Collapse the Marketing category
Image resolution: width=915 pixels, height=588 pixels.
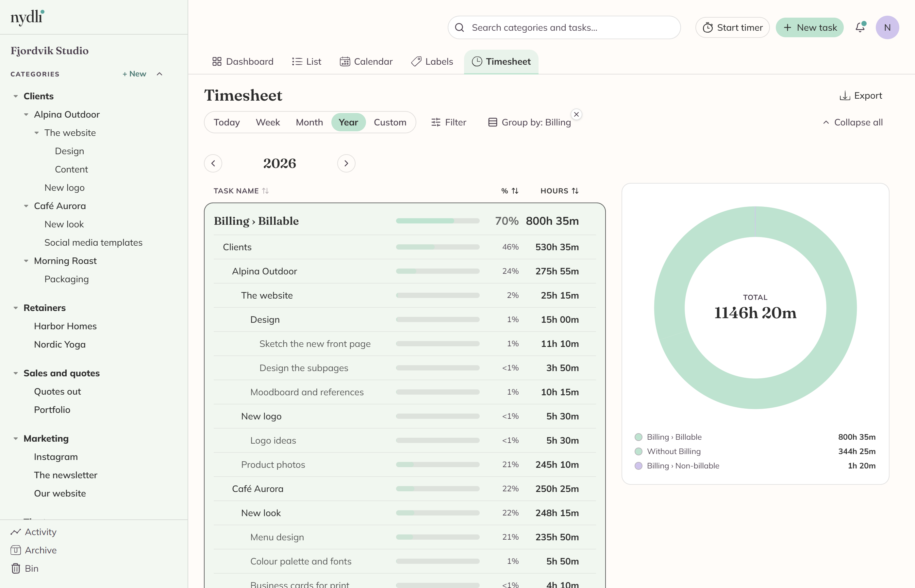tap(16, 439)
